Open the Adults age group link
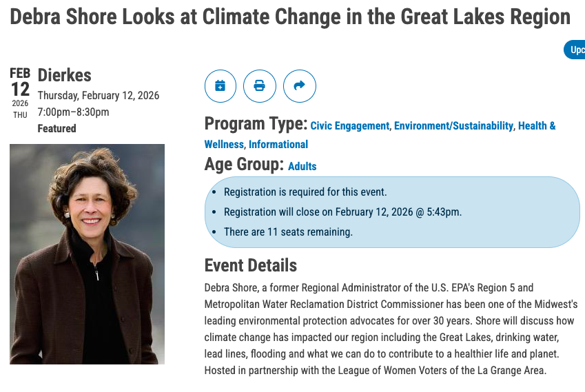This screenshot has width=585, height=392. coord(302,166)
